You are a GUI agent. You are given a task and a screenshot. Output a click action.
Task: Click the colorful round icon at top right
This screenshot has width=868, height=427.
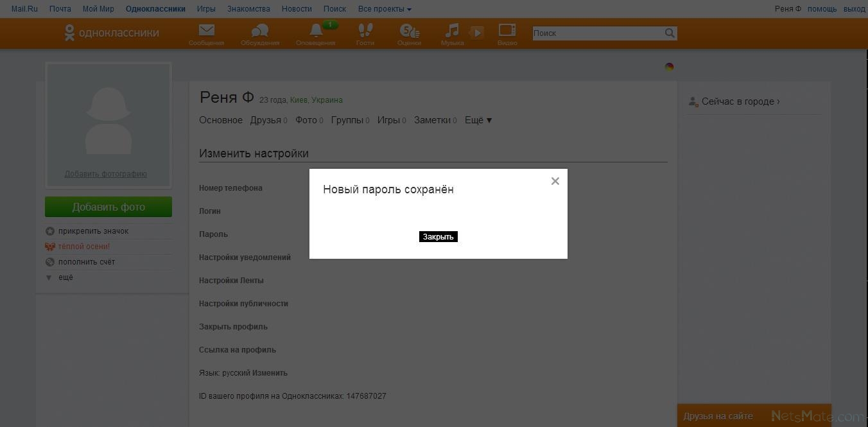669,67
